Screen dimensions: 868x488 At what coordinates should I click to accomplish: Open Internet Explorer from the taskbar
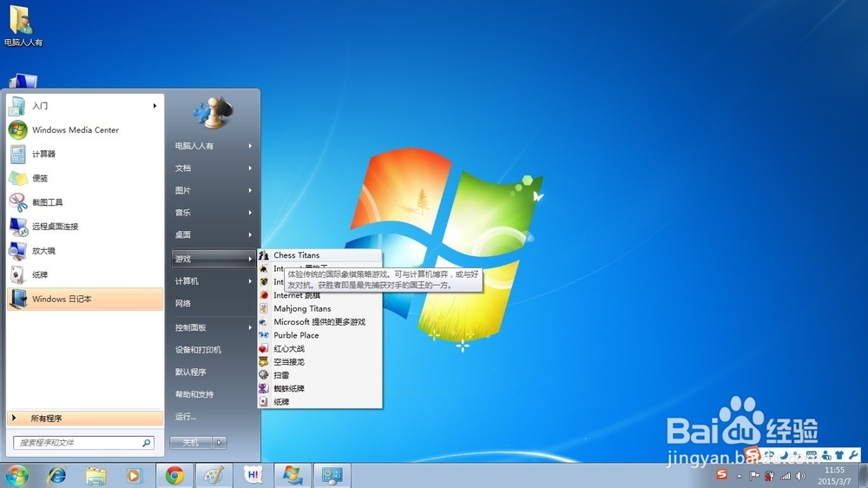(56, 475)
